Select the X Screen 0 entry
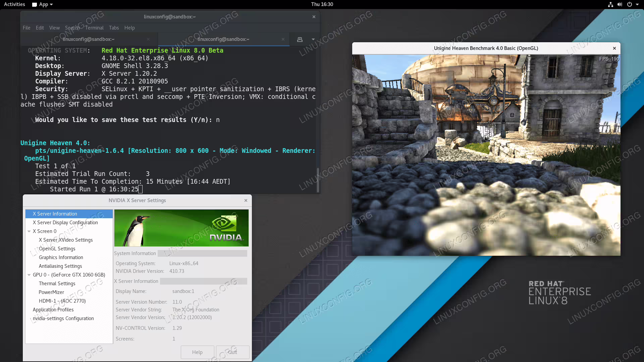This screenshot has width=644, height=362. click(45, 231)
